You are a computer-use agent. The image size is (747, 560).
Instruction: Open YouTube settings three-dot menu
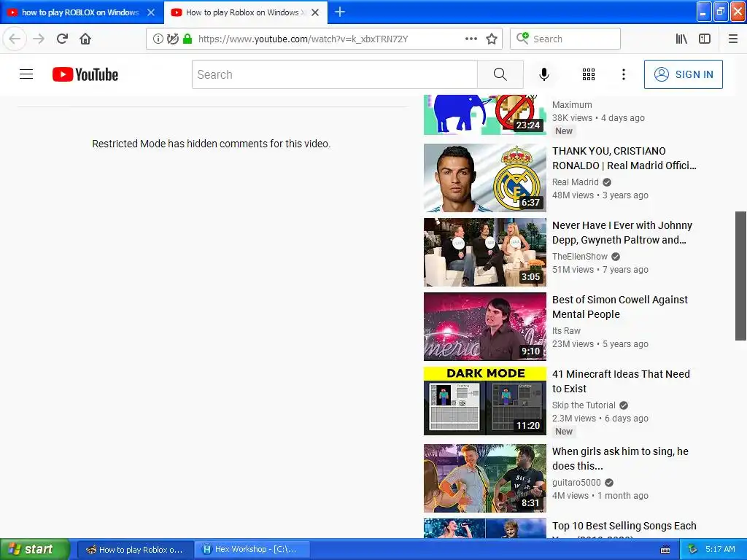[x=624, y=74]
